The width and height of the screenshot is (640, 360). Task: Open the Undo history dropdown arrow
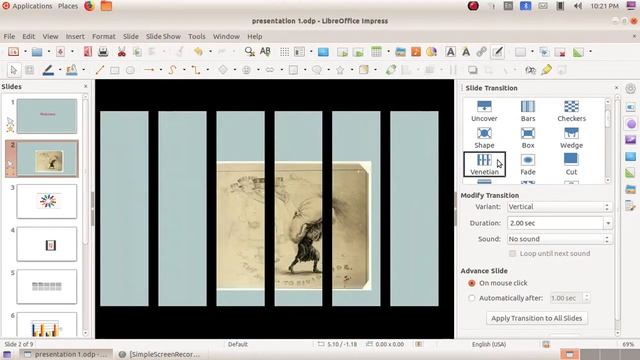[210, 52]
